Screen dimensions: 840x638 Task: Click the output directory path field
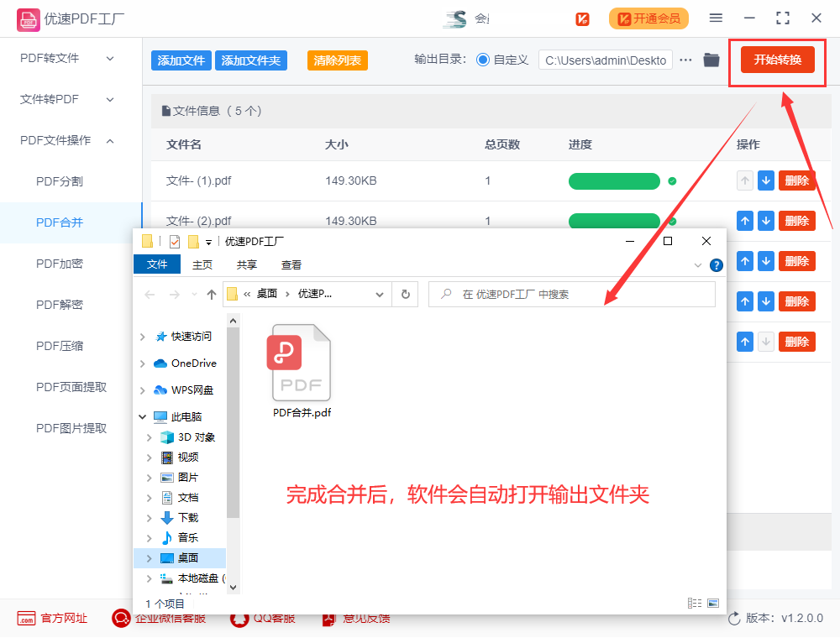pos(606,60)
